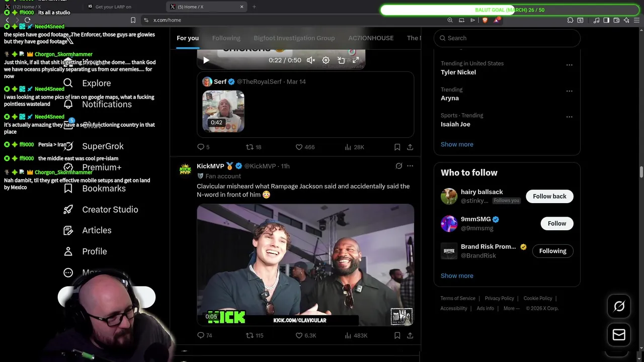Viewport: 644px width, 362px height.
Task: Open browser zoom magnifier in address bar
Action: [450, 20]
